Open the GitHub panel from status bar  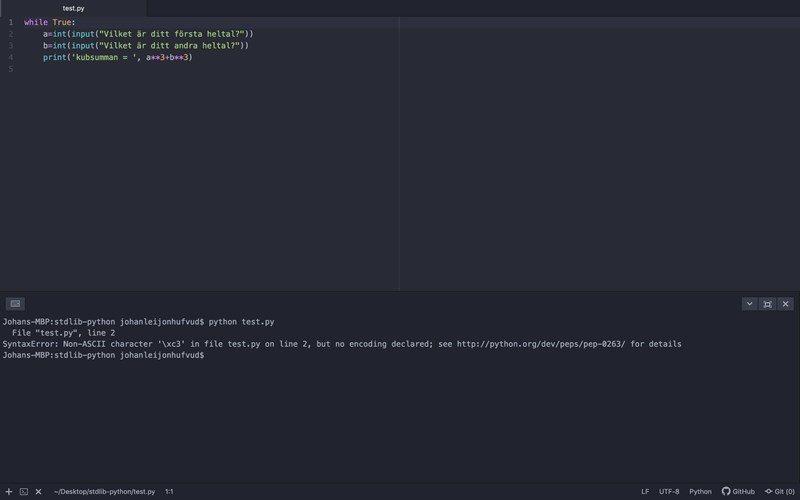tap(738, 492)
